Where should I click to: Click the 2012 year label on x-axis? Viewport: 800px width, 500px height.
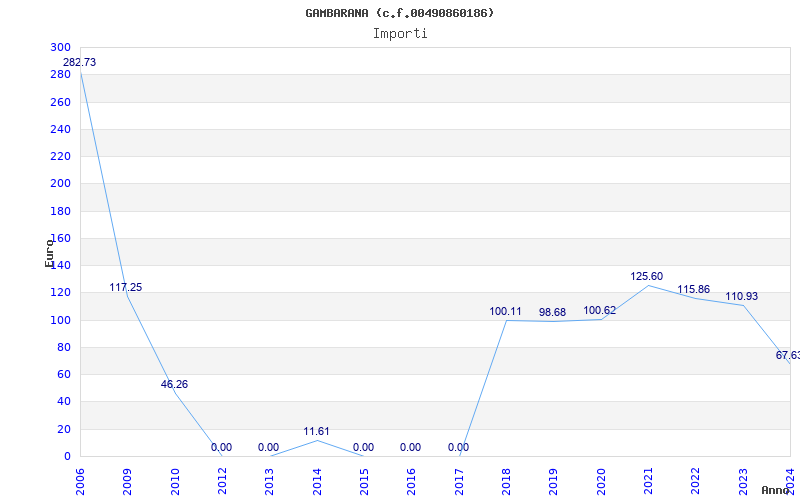(x=222, y=482)
